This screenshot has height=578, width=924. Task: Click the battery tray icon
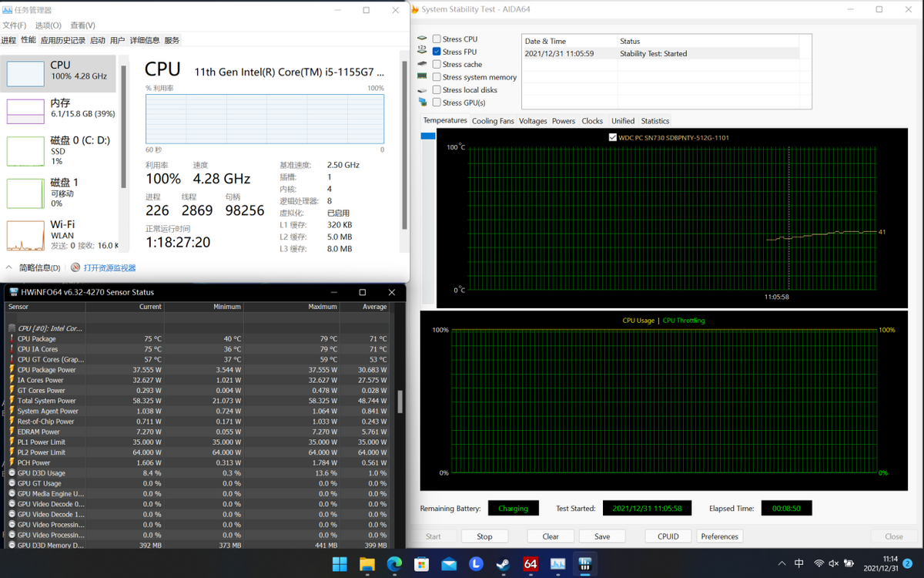(x=849, y=563)
